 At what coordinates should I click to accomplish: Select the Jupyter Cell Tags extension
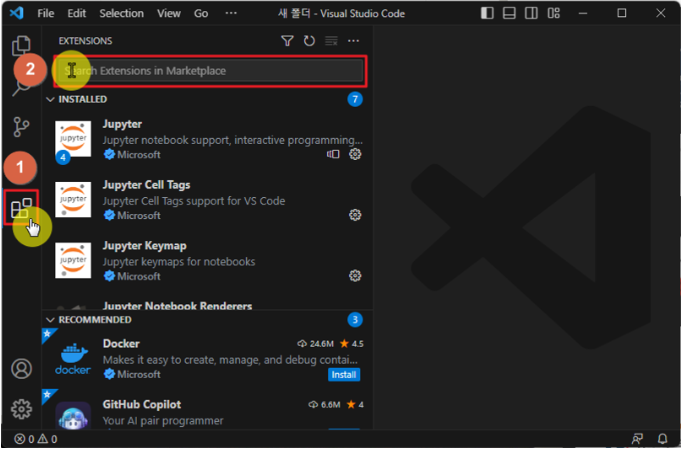point(147,185)
